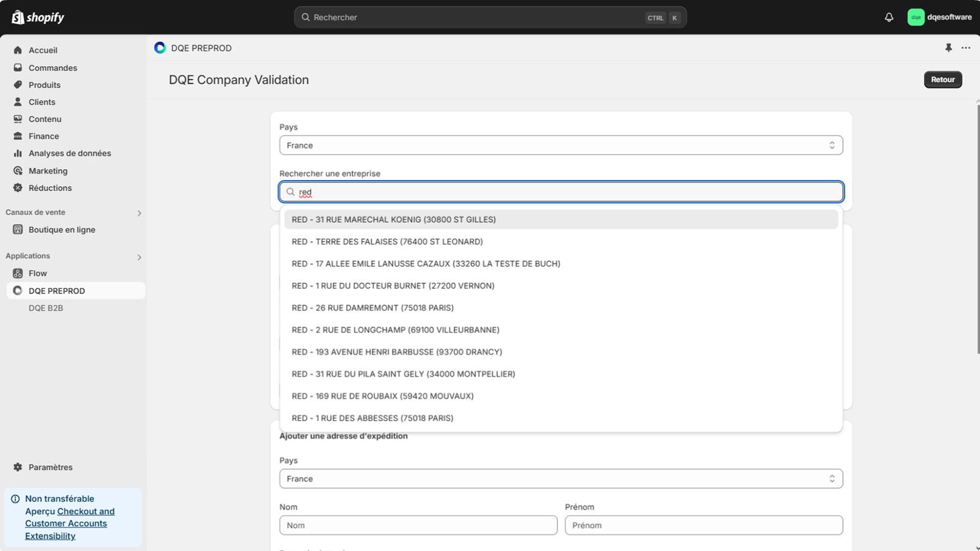Click the Contenu icon
Viewport: 980px width, 551px height.
coord(18,119)
